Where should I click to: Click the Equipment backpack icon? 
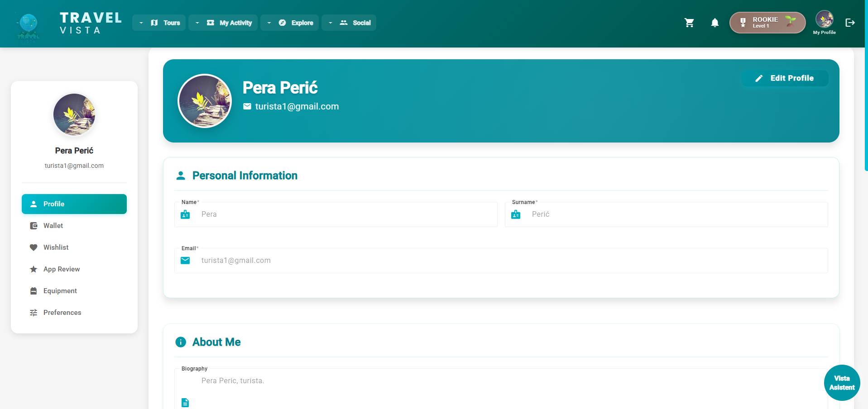34,291
